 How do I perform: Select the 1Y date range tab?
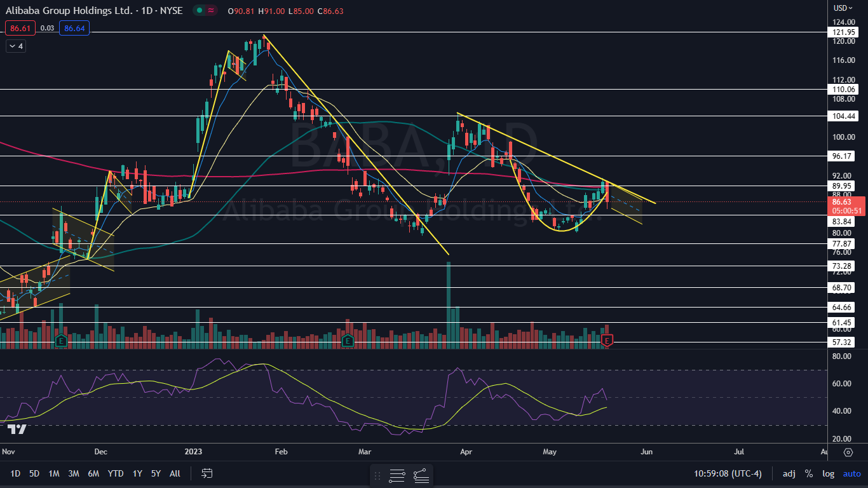(137, 473)
